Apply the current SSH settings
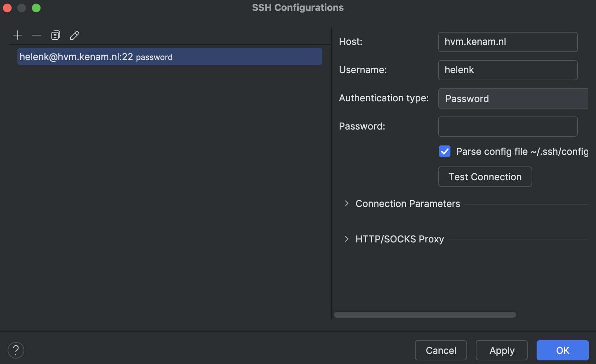The width and height of the screenshot is (596, 364). point(501,350)
